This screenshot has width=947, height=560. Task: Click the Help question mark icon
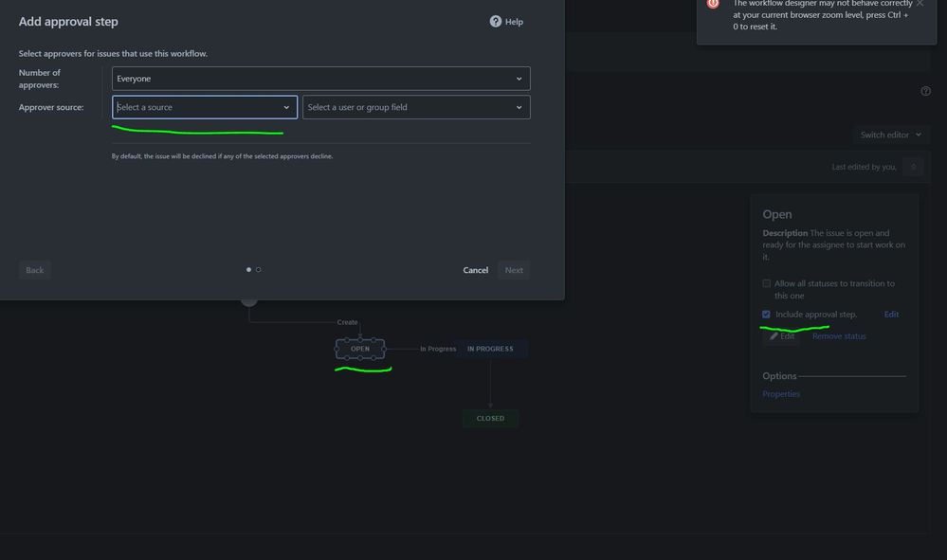495,22
